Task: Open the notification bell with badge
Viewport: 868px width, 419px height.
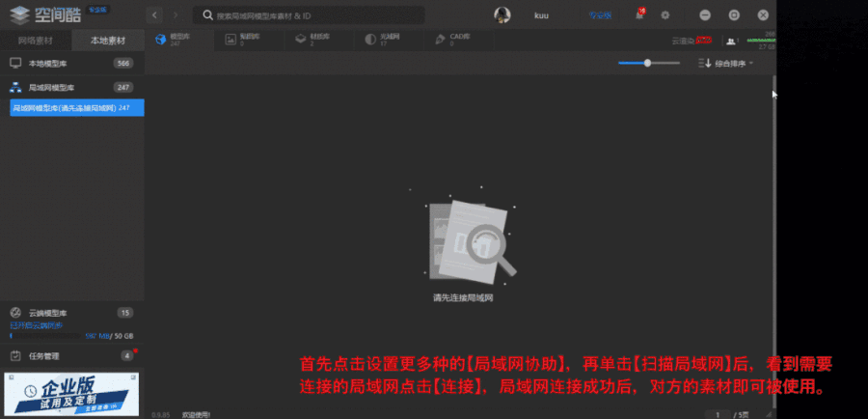Action: 640,14
